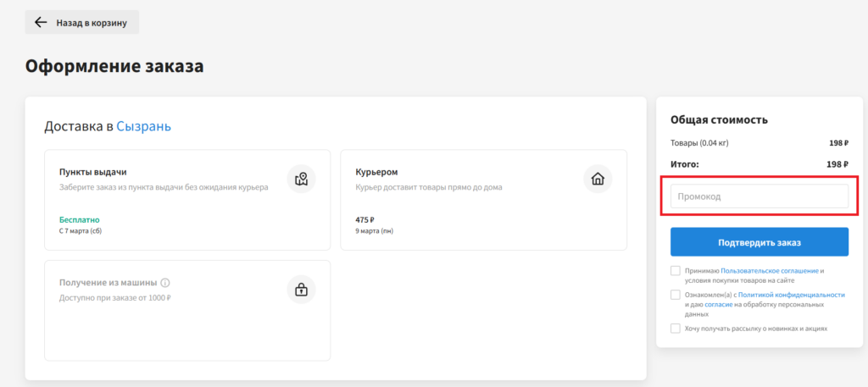Enable newsletter subscription checkbox

coord(676,329)
